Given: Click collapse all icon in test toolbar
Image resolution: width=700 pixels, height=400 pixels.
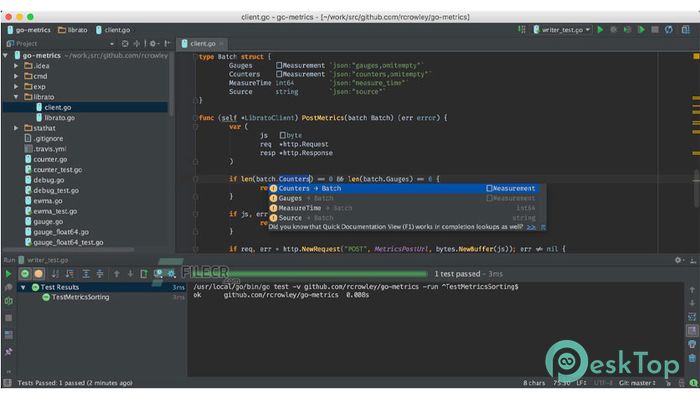Looking at the screenshot, I should 100,274.
